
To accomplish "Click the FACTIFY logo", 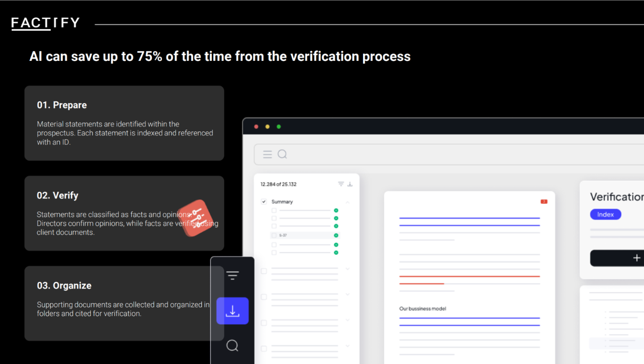I will coord(45,23).
